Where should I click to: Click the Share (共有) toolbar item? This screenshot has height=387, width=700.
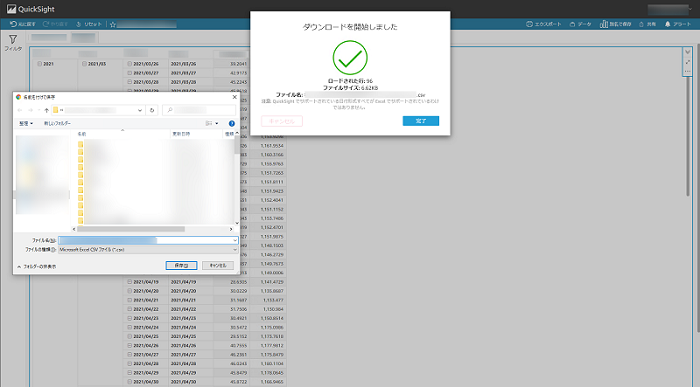647,24
